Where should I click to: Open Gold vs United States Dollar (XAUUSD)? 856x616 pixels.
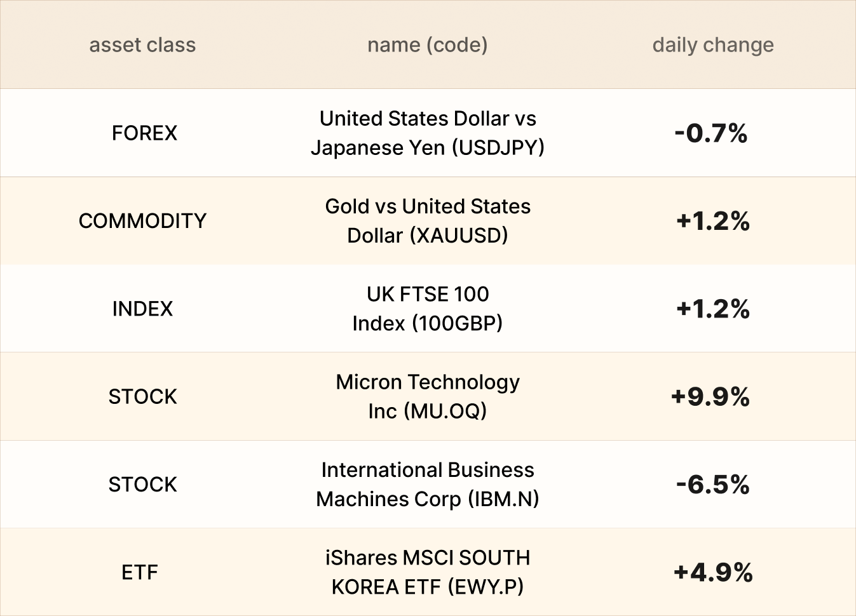pos(428,221)
